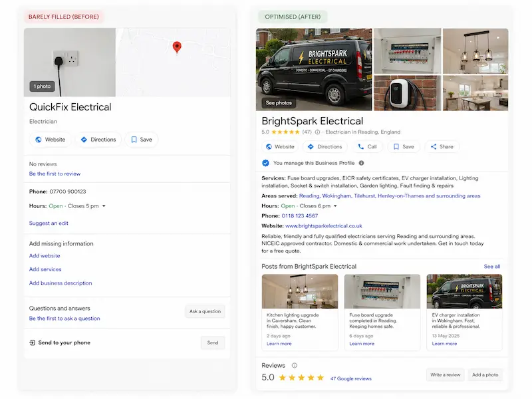This screenshot has width=532, height=399.
Task: Click info icon after 'You manage this Business Profile'
Action: [361, 163]
